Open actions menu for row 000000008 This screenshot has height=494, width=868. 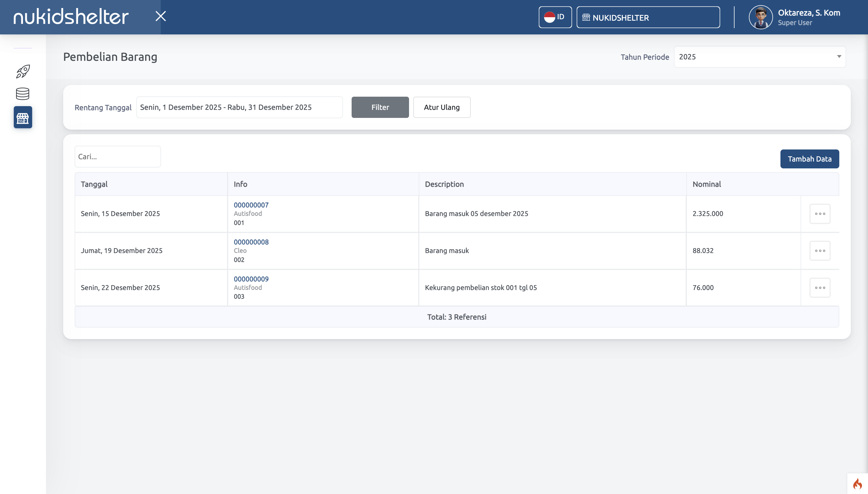tap(819, 251)
